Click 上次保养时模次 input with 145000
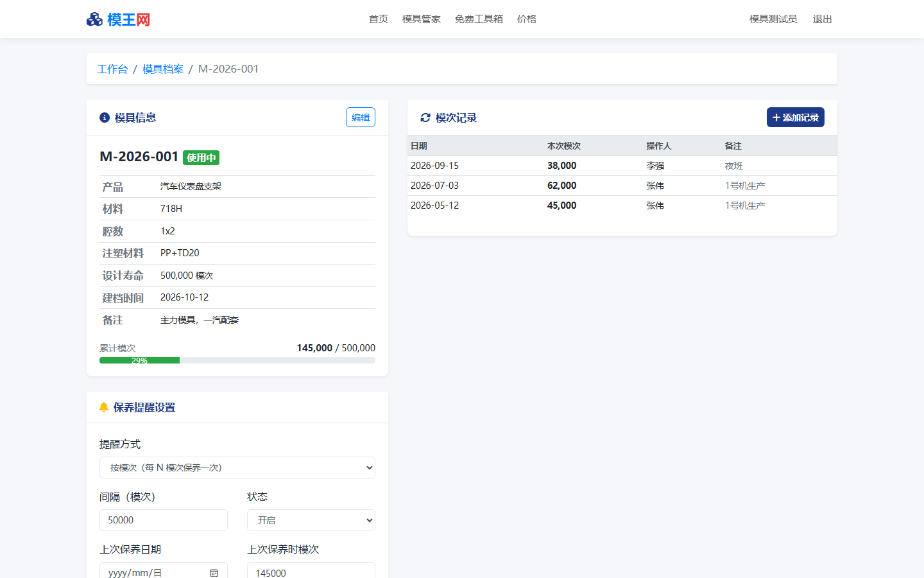 coord(311,570)
